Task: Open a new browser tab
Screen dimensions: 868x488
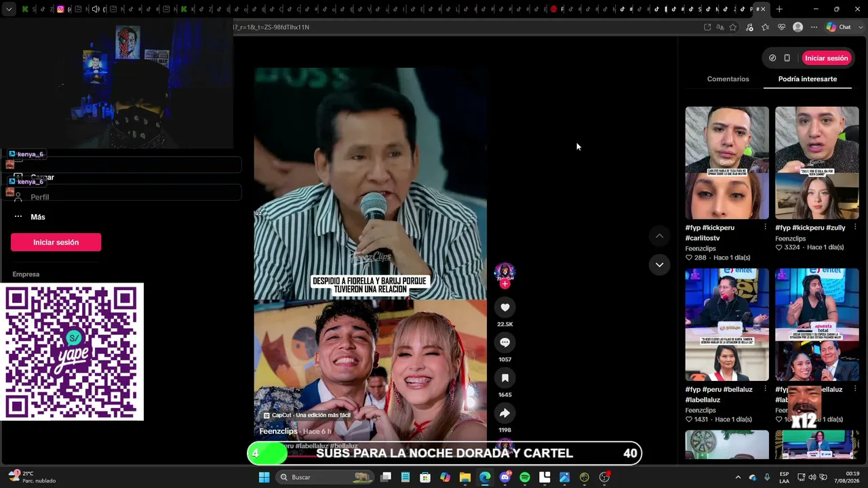Action: coord(779,9)
